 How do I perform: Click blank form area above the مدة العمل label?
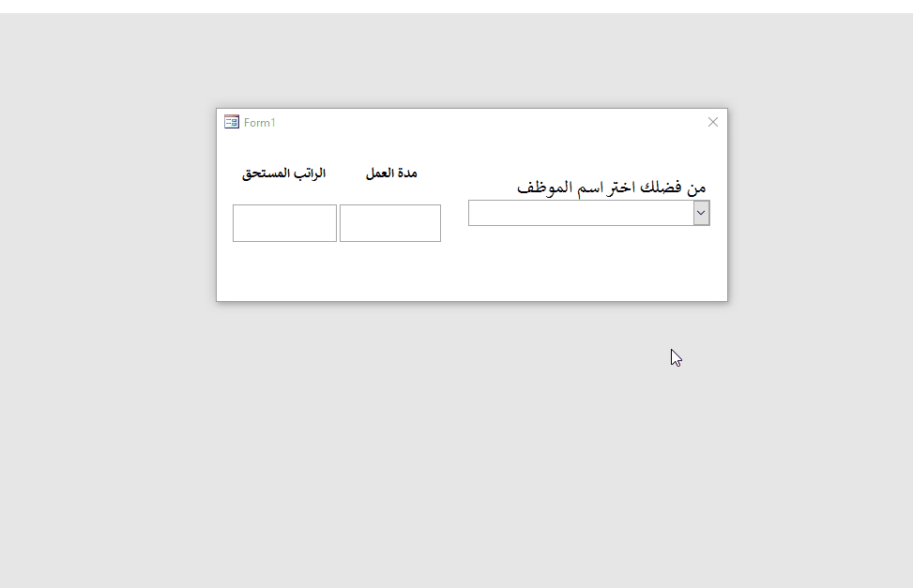391,150
